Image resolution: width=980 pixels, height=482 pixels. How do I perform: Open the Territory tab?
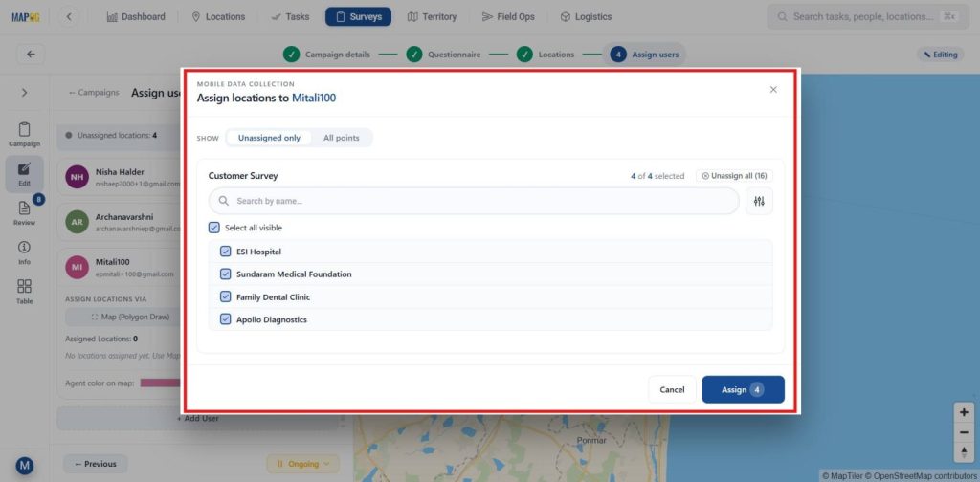432,17
